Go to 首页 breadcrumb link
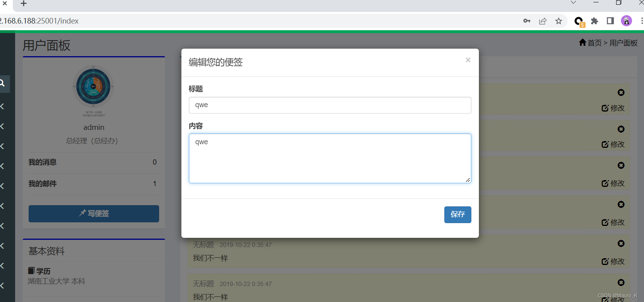This screenshot has height=302, width=644. pos(595,43)
